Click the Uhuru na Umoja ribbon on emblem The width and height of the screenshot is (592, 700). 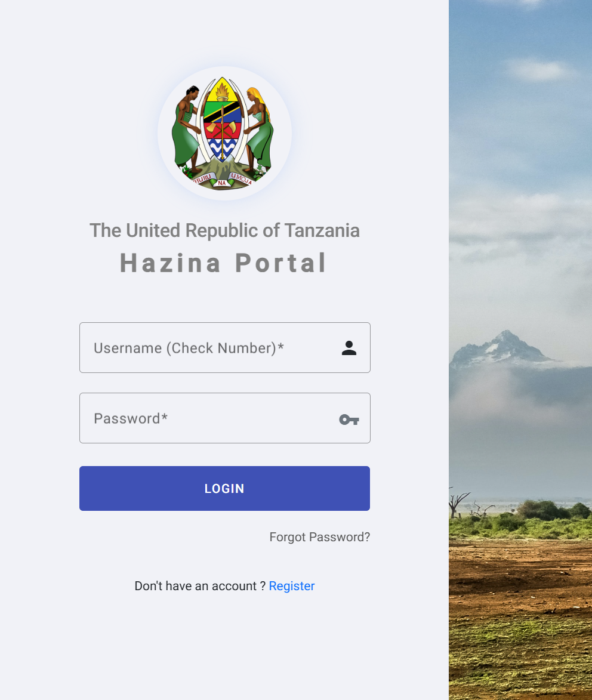pyautogui.click(x=223, y=180)
